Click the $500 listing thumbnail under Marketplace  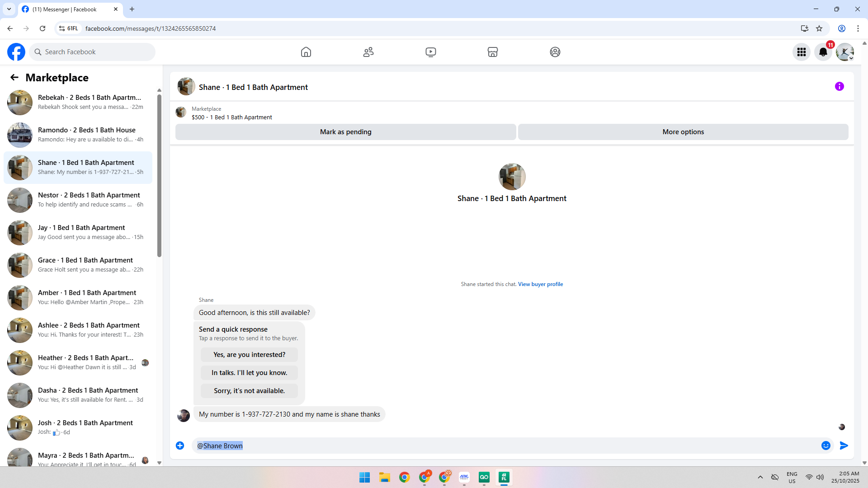(181, 112)
